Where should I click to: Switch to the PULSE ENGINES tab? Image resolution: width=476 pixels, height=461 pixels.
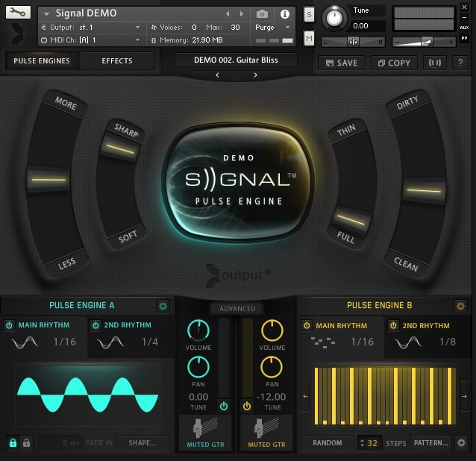point(42,61)
